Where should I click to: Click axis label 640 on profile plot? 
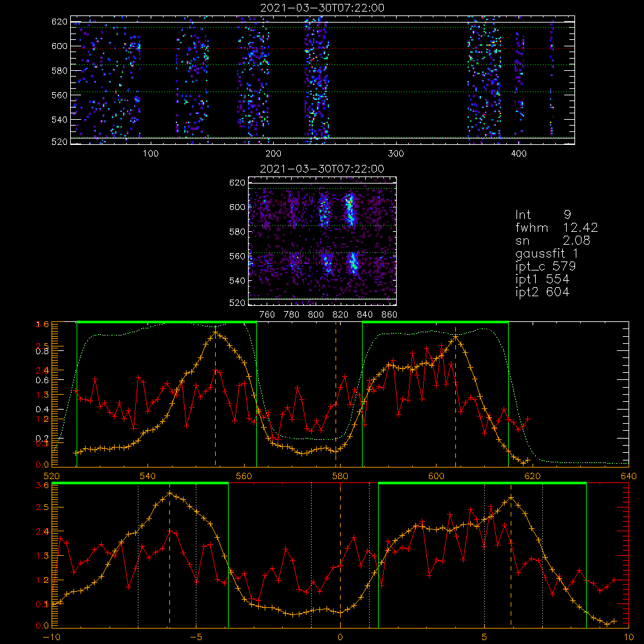[x=629, y=476]
